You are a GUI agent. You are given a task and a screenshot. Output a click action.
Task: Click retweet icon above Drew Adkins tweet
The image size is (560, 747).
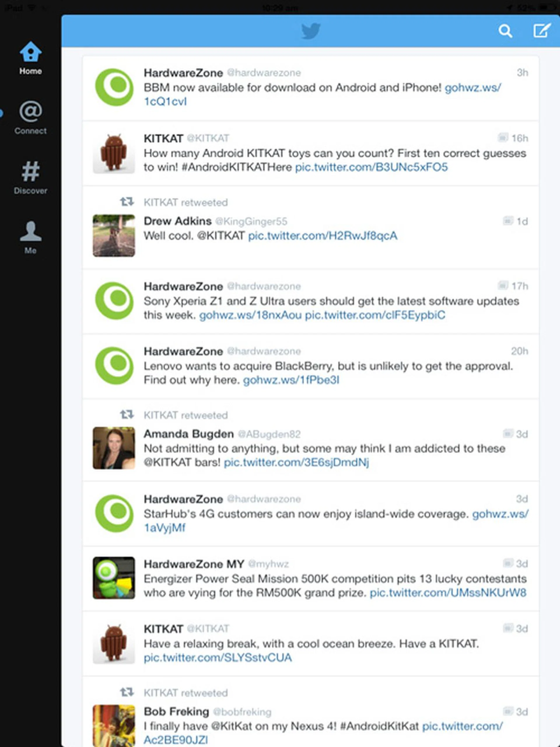[x=127, y=202]
